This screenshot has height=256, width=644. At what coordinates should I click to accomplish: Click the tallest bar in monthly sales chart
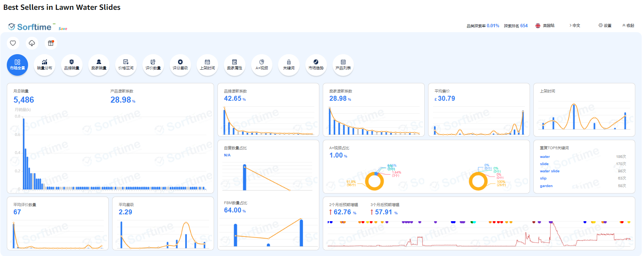(x=24, y=153)
